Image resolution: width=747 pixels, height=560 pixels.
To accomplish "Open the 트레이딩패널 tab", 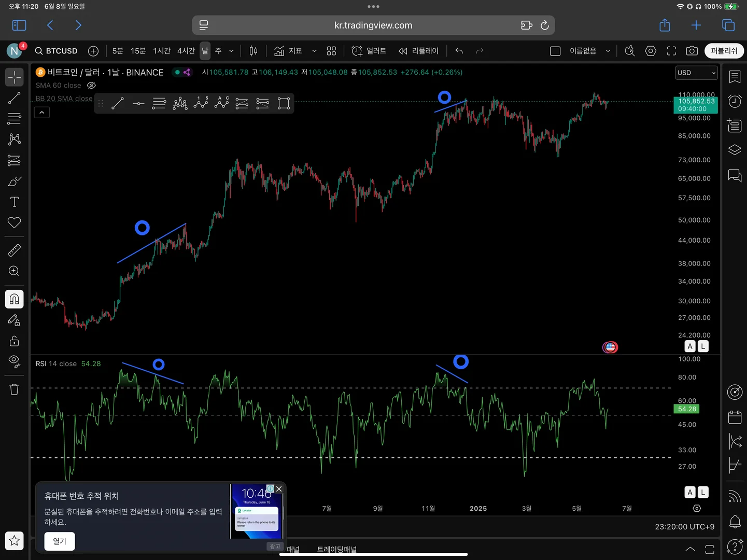I will point(336,549).
